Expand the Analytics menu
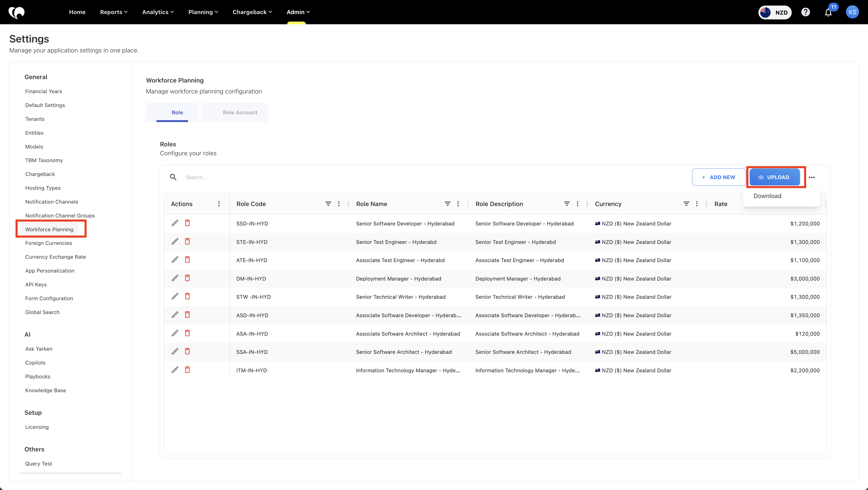This screenshot has width=868, height=490. pos(158,12)
